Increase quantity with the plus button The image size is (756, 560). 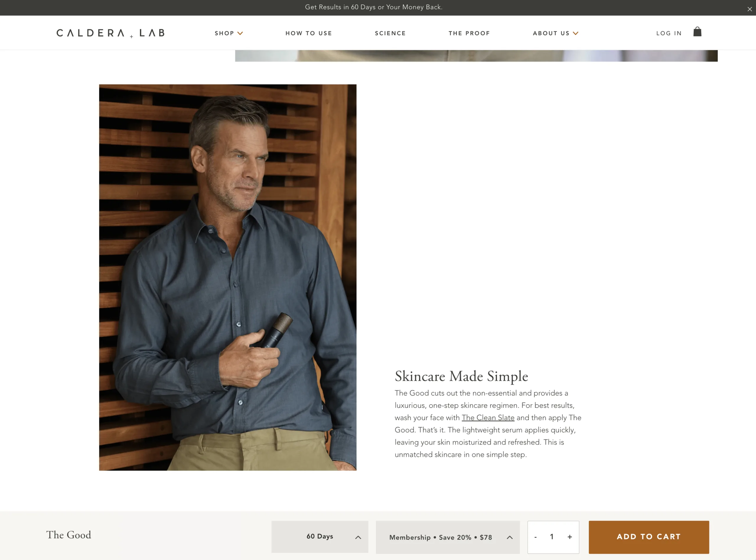[x=570, y=537]
